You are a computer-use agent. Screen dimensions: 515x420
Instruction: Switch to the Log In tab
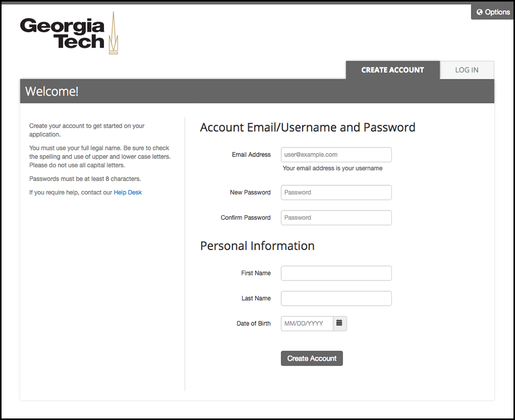click(467, 70)
